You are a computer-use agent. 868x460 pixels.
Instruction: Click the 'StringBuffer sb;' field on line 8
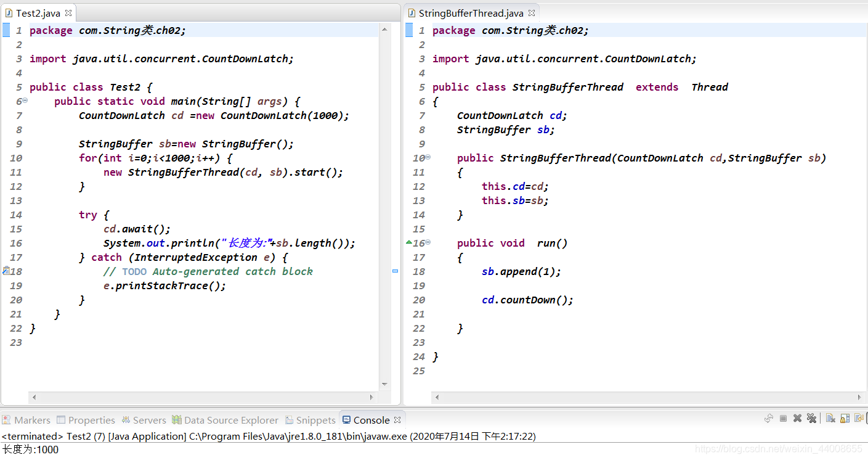tap(506, 129)
